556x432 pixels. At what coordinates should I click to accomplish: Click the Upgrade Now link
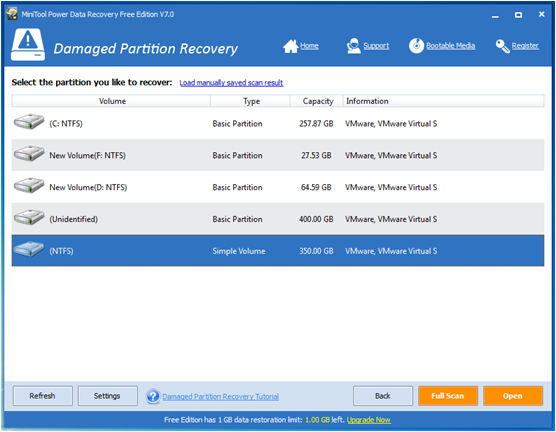click(368, 420)
